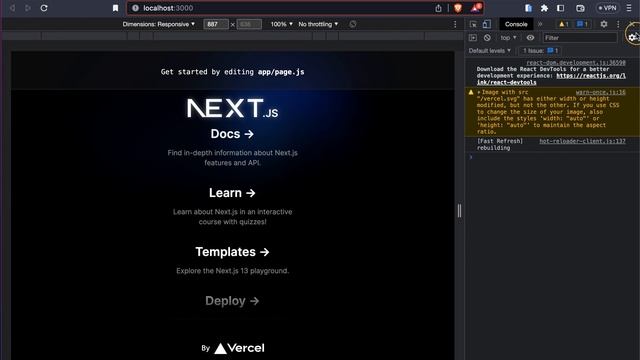Open the Dimensions Responsive dropdown
640x360 pixels.
(158, 24)
